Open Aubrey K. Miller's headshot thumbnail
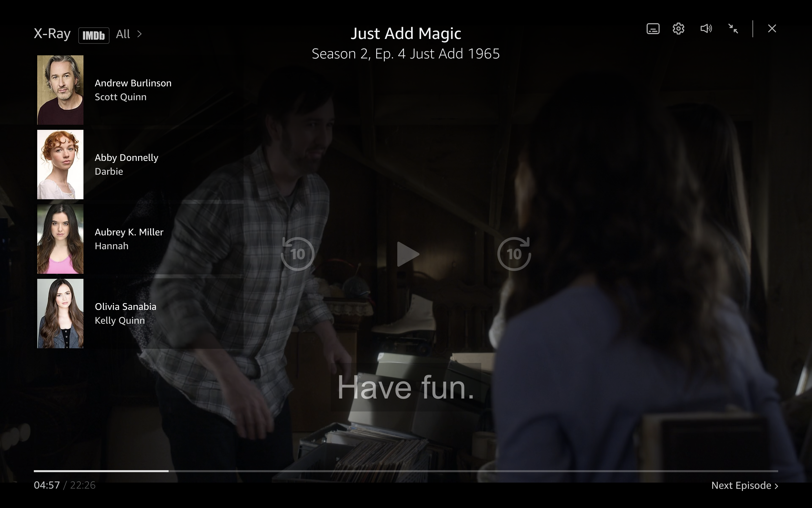The image size is (812, 508). [x=60, y=239]
